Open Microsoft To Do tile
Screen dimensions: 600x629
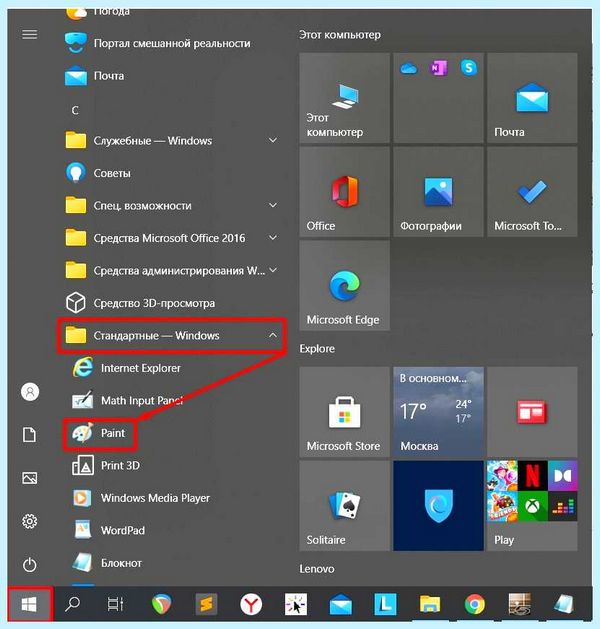[x=532, y=192]
